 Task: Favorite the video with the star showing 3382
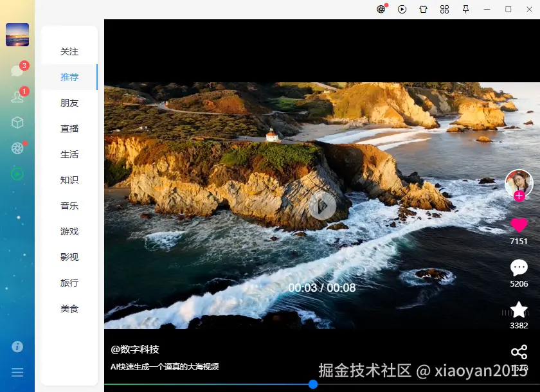519,310
